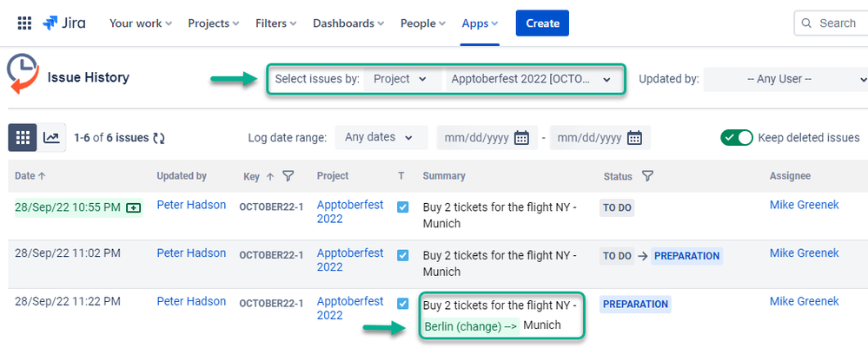Image resolution: width=868 pixels, height=361 pixels.
Task: Click the Create button
Action: pos(542,23)
